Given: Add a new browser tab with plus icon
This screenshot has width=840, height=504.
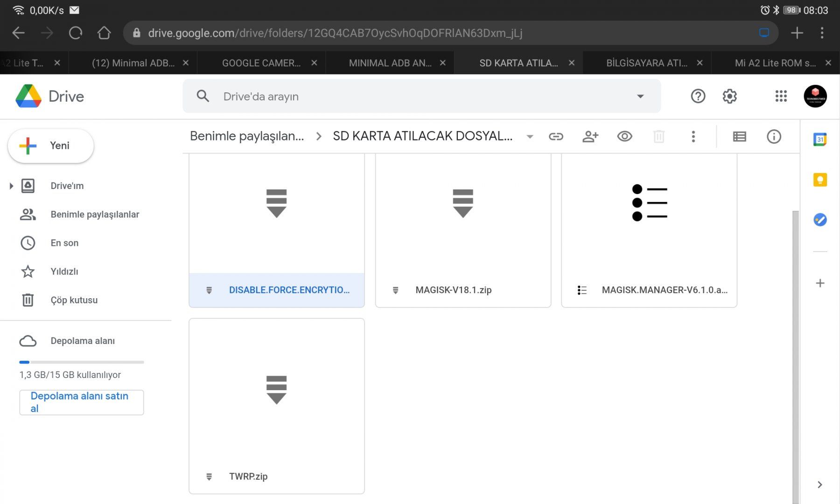Looking at the screenshot, I should coord(797,33).
